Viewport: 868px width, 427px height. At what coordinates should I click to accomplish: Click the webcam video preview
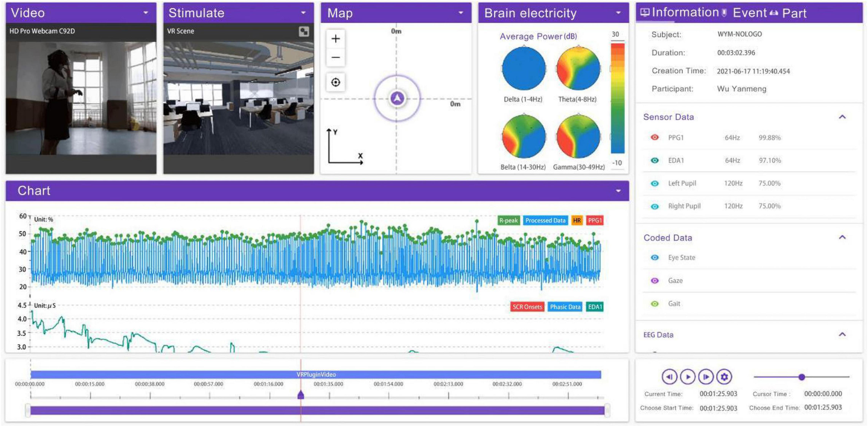click(x=81, y=98)
